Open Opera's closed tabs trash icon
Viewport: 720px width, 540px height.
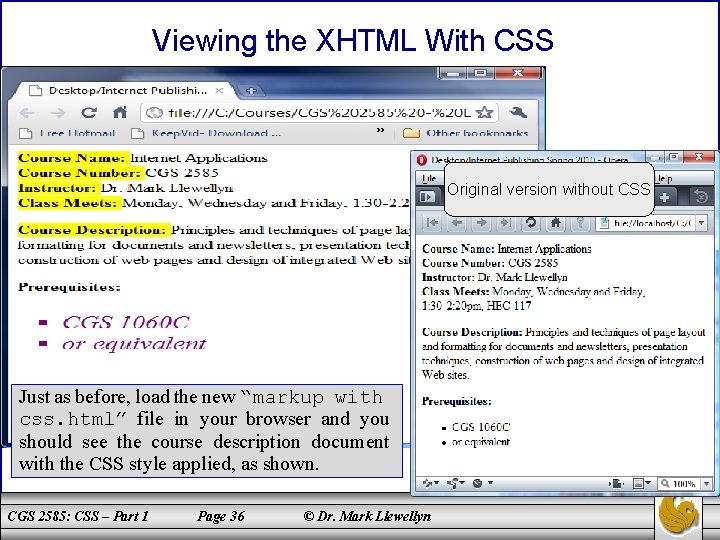[x=701, y=197]
